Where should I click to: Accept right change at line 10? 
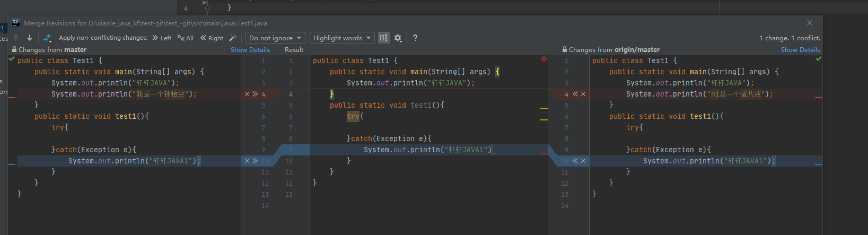(x=575, y=161)
